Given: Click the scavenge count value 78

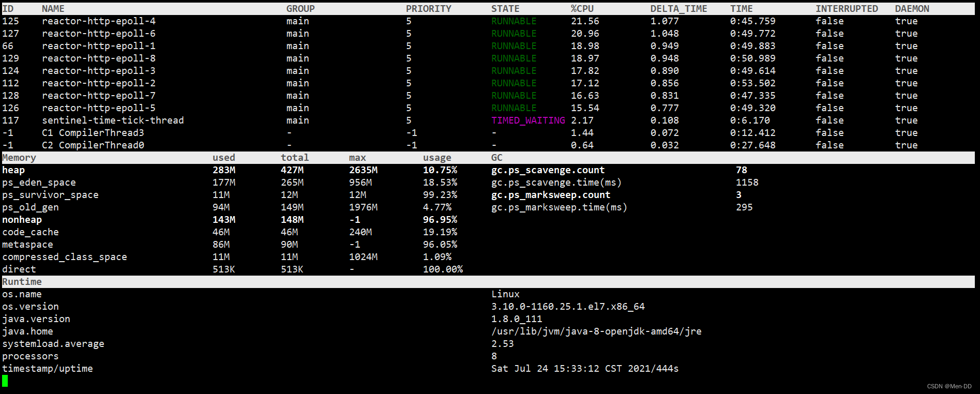Looking at the screenshot, I should (742, 170).
